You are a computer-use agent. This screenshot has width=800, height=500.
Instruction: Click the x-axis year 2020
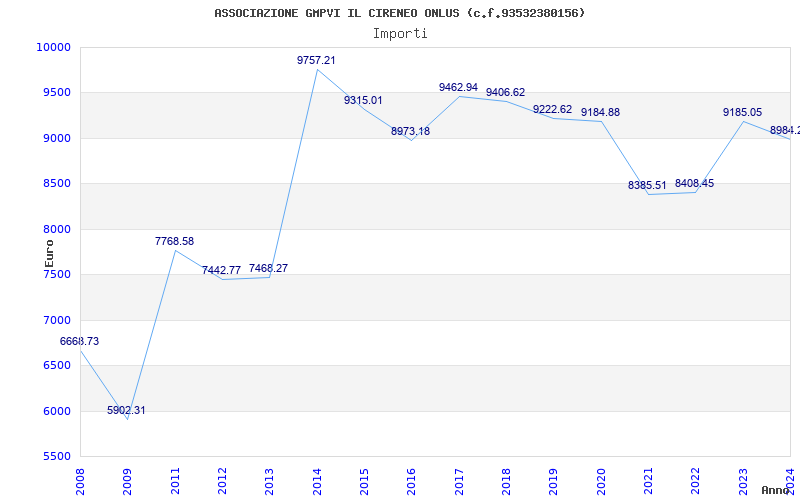(601, 482)
